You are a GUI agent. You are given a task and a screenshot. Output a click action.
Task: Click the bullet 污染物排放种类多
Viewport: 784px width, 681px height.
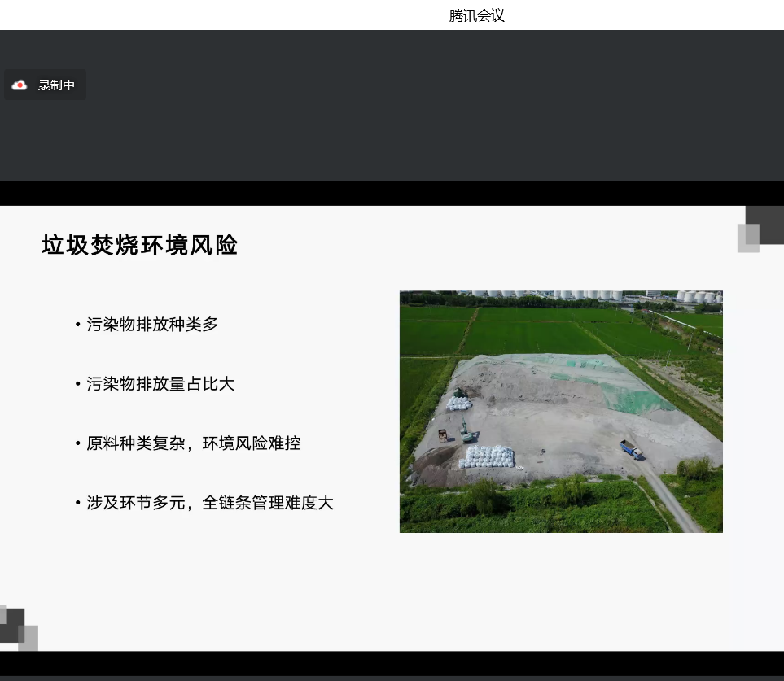(152, 324)
